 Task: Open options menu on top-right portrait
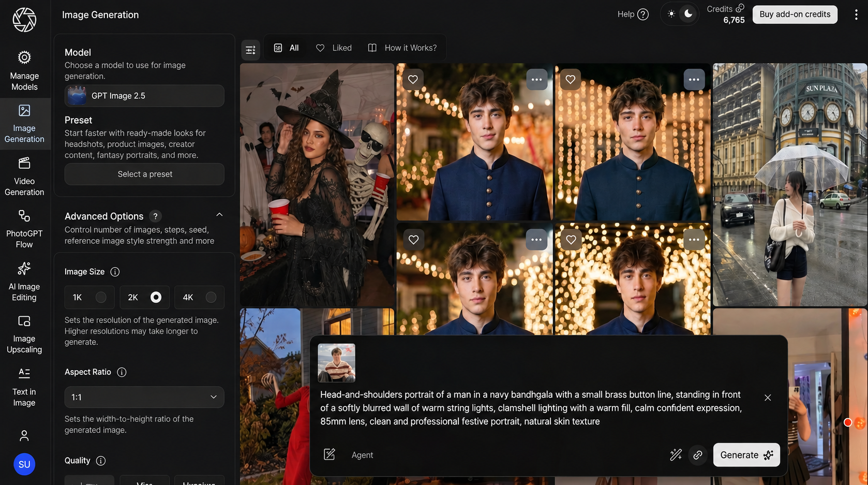pos(694,79)
